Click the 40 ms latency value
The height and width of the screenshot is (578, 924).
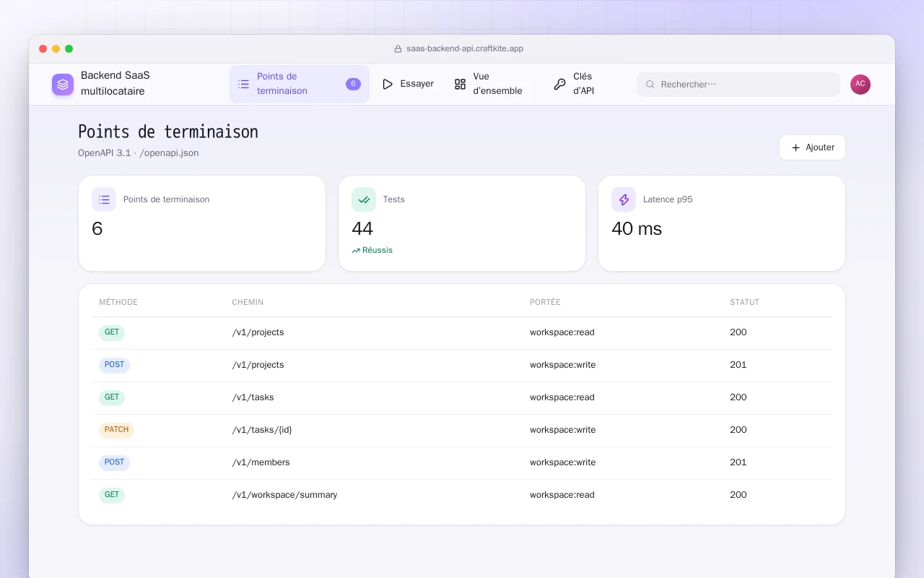tap(637, 229)
